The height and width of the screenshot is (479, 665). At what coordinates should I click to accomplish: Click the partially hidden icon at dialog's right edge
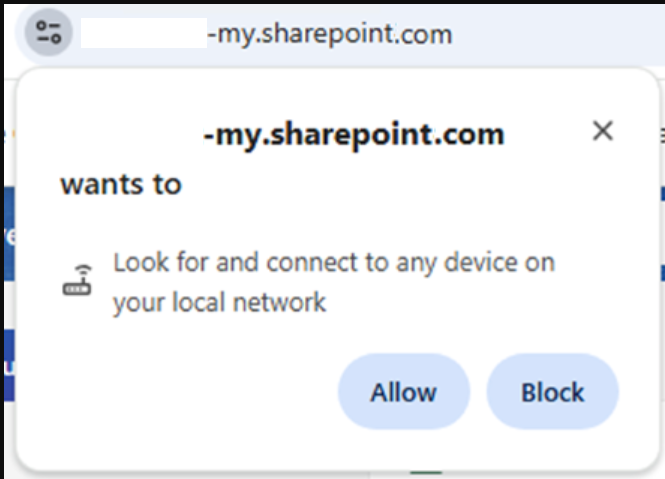[x=661, y=135]
